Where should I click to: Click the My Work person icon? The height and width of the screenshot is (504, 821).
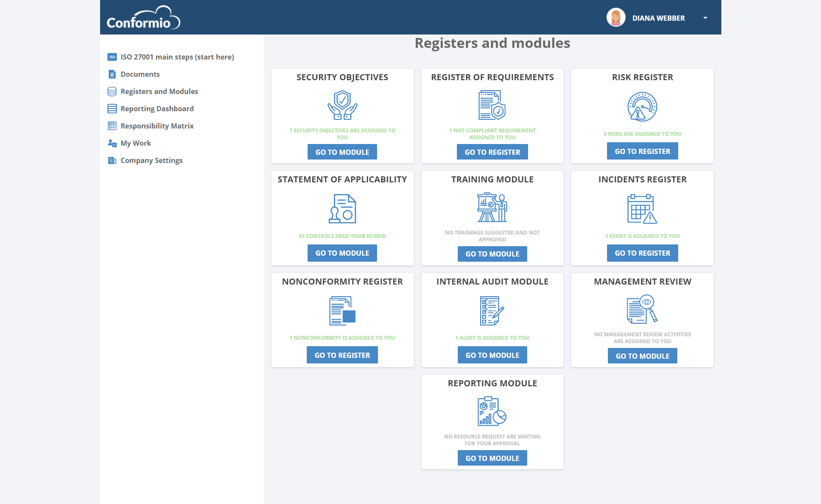pyautogui.click(x=112, y=143)
